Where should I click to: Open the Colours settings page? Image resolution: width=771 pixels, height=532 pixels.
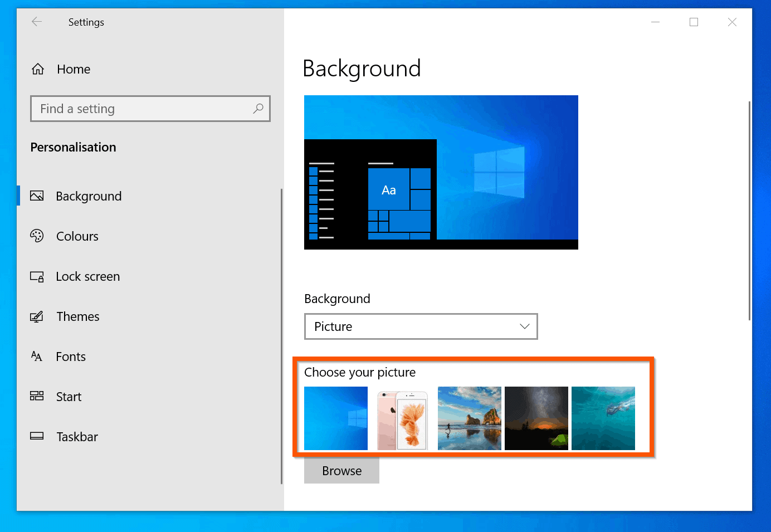point(77,236)
